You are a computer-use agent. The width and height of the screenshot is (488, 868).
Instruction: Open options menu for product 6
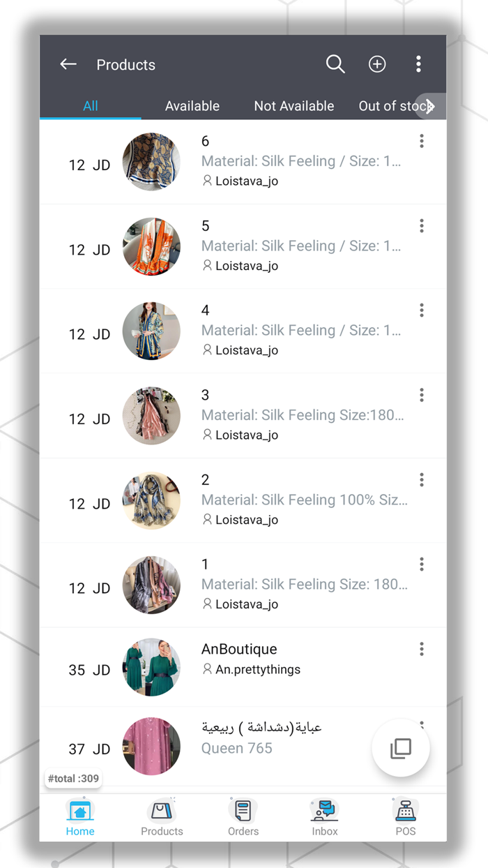coord(422,142)
